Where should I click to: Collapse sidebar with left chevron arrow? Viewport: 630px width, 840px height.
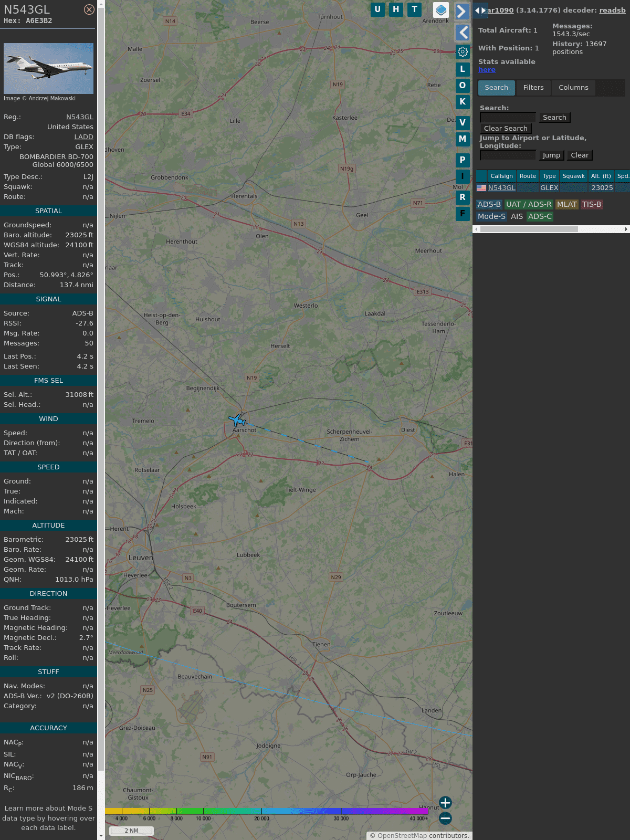click(x=462, y=33)
